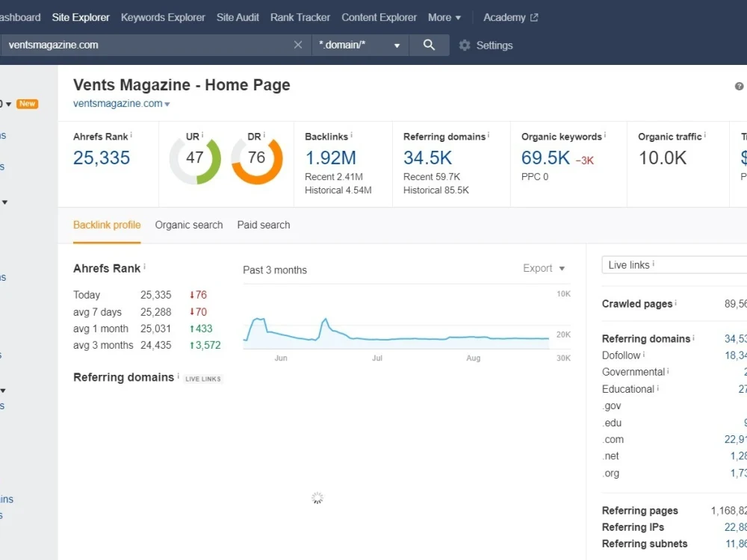Click Ahrefs Rank value 25,335

102,158
